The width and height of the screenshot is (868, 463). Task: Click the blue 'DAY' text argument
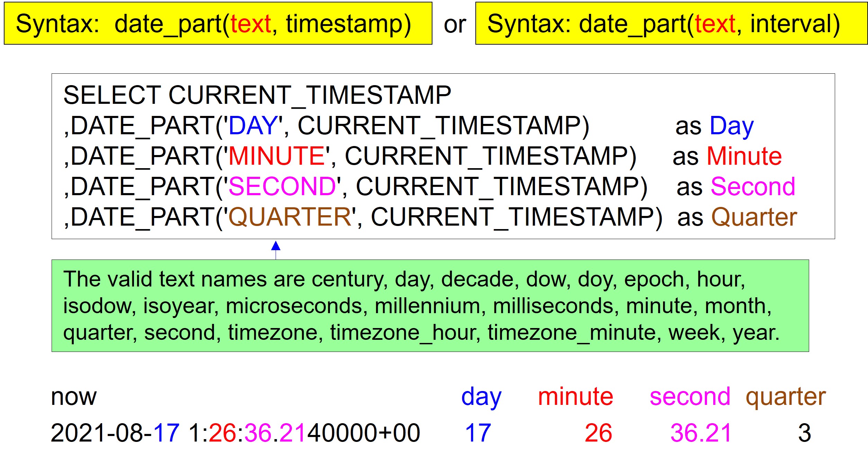click(x=253, y=125)
